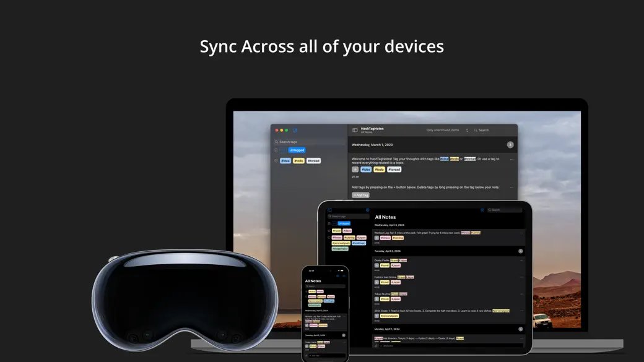Screen dimensions: 644x362
Task: Click the plus button under the Fushimi Inari Shrine note
Action: pyautogui.click(x=376, y=282)
